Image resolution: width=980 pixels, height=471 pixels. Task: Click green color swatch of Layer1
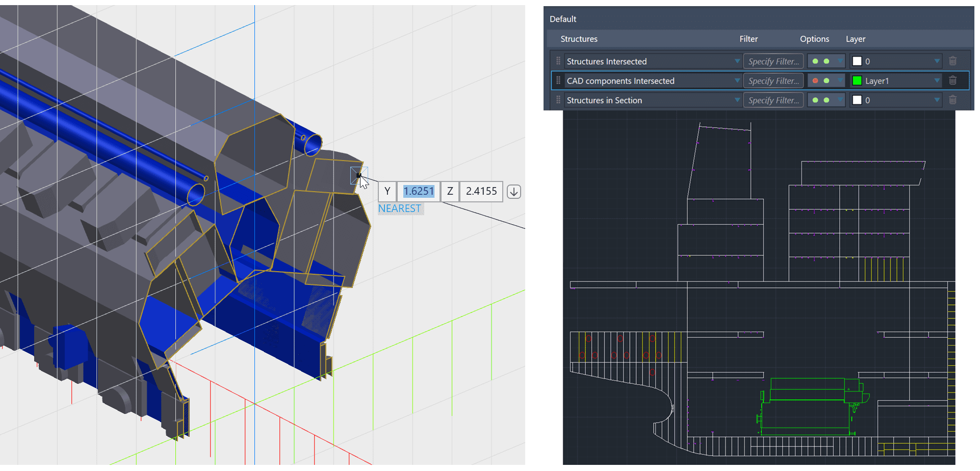coord(857,81)
